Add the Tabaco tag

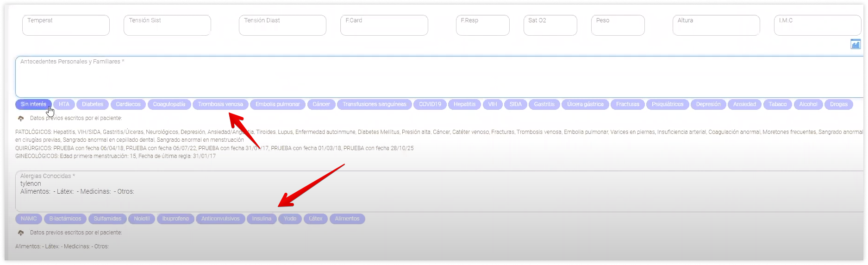point(778,104)
